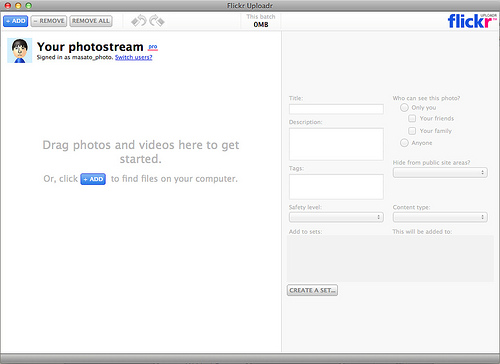Click the Description text area

tap(336, 144)
